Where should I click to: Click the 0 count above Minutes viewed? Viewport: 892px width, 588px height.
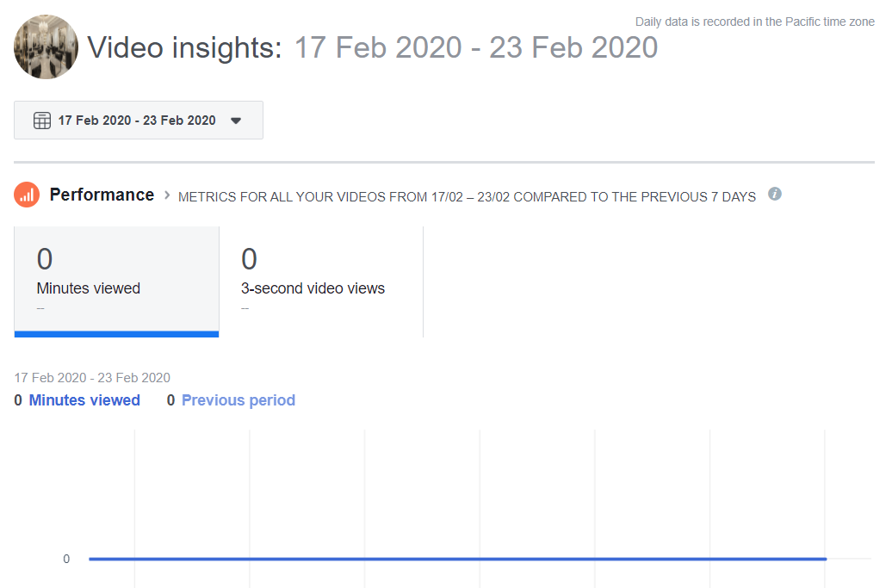point(43,258)
